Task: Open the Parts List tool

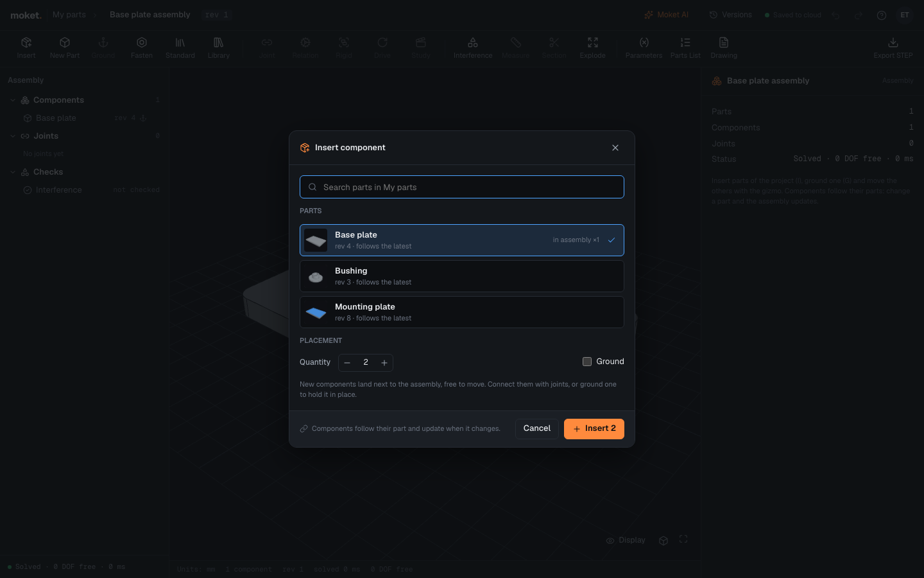Action: (x=685, y=48)
